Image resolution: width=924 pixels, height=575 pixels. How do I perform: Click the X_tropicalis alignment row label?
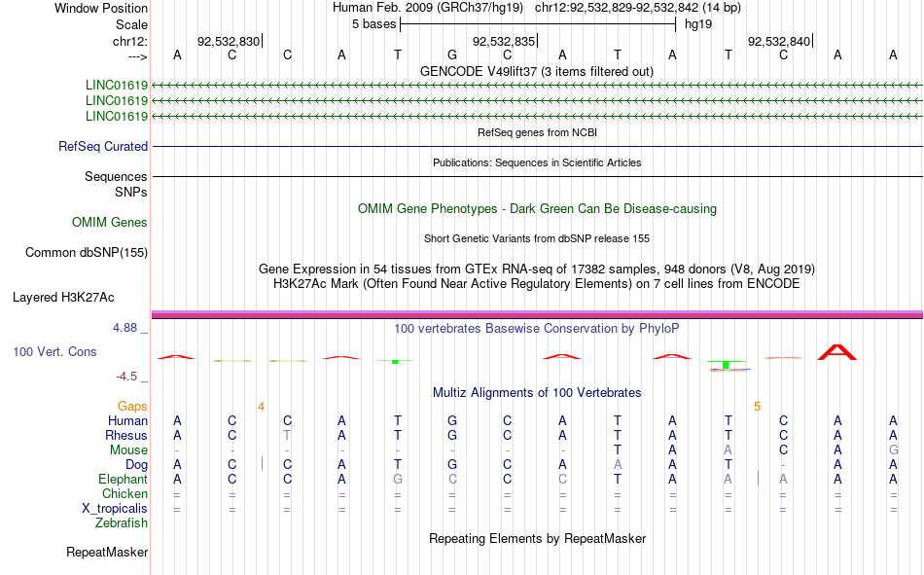point(115,509)
